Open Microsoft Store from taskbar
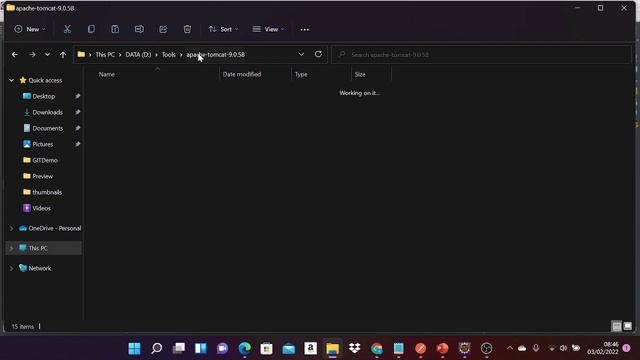Viewport: 640px width, 360px height. coord(267,348)
